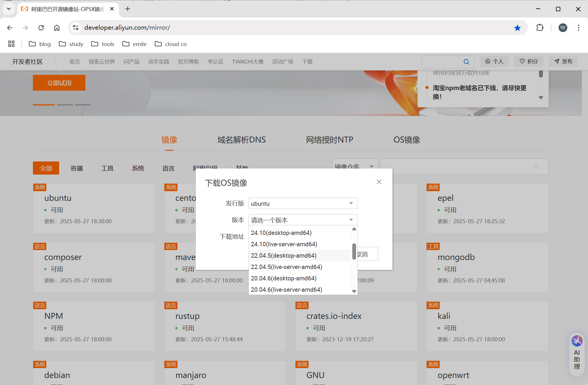The image size is (588, 385).
Task: Click the 发布 publish button
Action: pyautogui.click(x=563, y=61)
